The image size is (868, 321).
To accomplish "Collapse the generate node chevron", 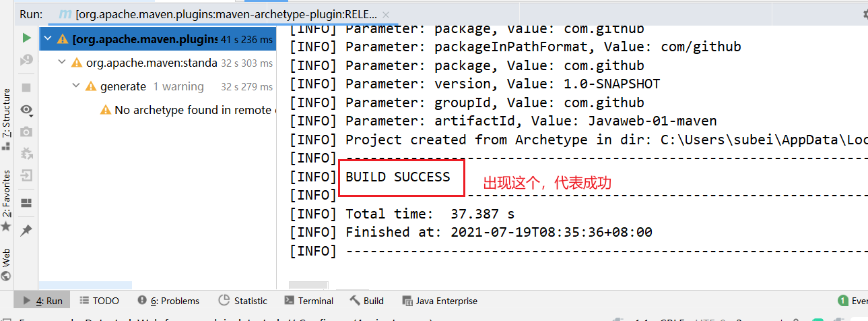I will (x=76, y=86).
